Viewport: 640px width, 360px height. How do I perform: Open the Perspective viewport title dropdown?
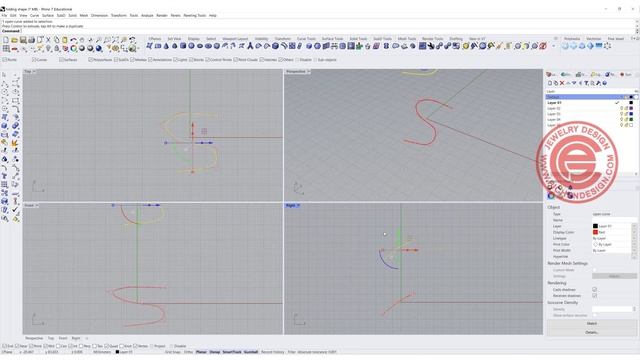click(309, 71)
